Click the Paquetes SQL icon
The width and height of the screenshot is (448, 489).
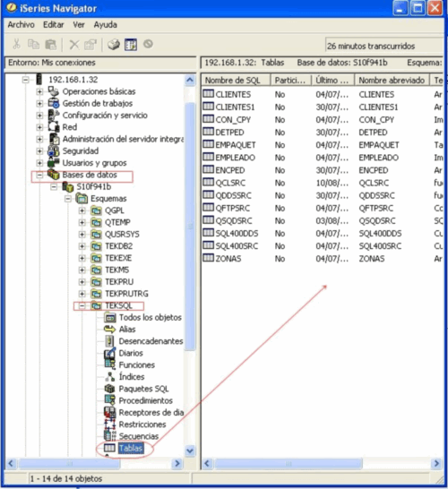pos(110,389)
